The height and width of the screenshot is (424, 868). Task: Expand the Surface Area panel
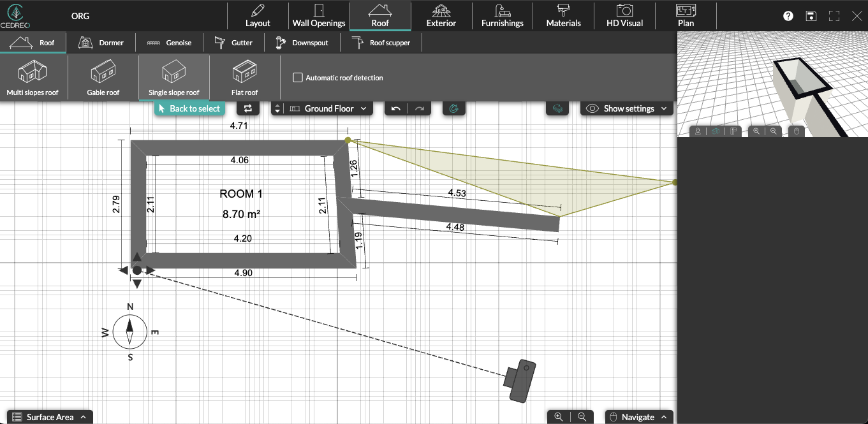tap(50, 417)
